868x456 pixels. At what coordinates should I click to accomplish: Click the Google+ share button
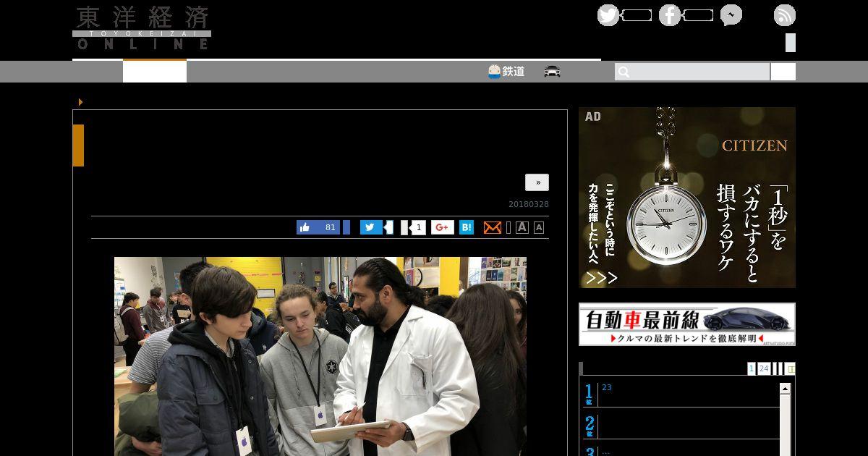(443, 227)
